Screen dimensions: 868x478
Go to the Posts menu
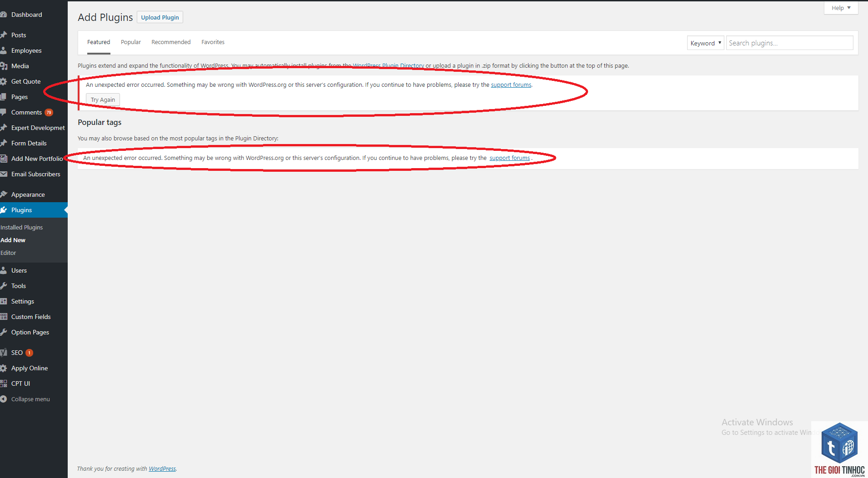coord(19,35)
